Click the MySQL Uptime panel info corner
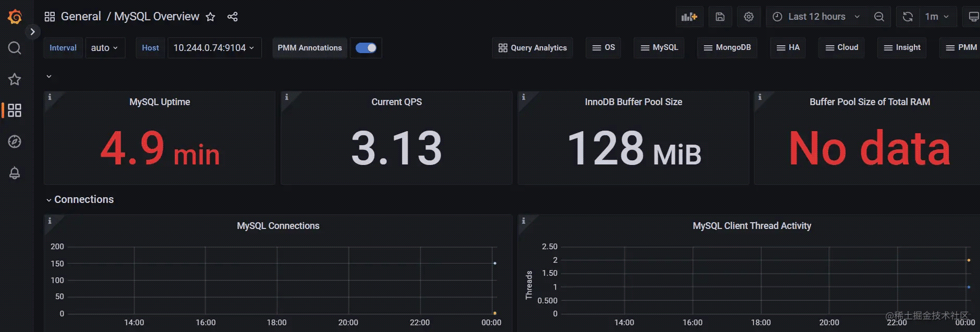980x332 pixels. click(50, 97)
